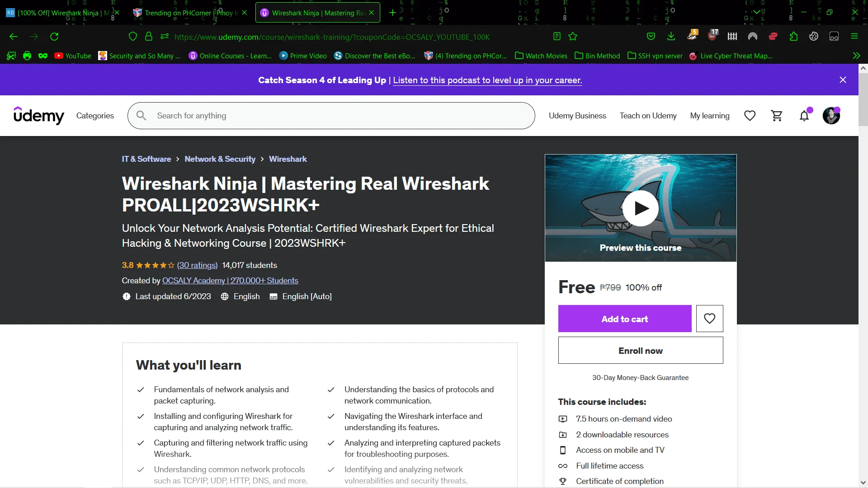Open the shopping cart
868x488 pixels.
click(x=777, y=116)
